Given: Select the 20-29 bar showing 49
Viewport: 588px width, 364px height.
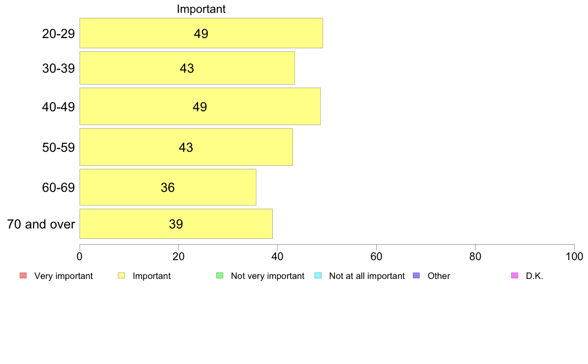Looking at the screenshot, I should 201,33.
